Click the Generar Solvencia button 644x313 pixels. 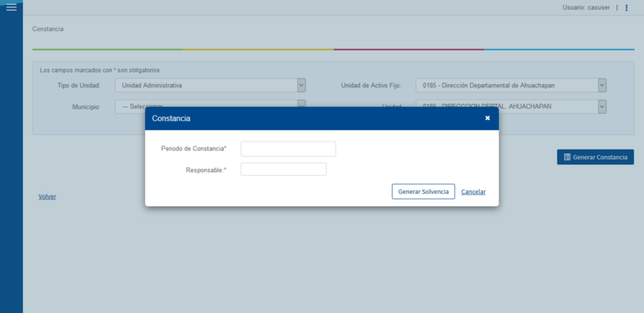[x=423, y=192]
